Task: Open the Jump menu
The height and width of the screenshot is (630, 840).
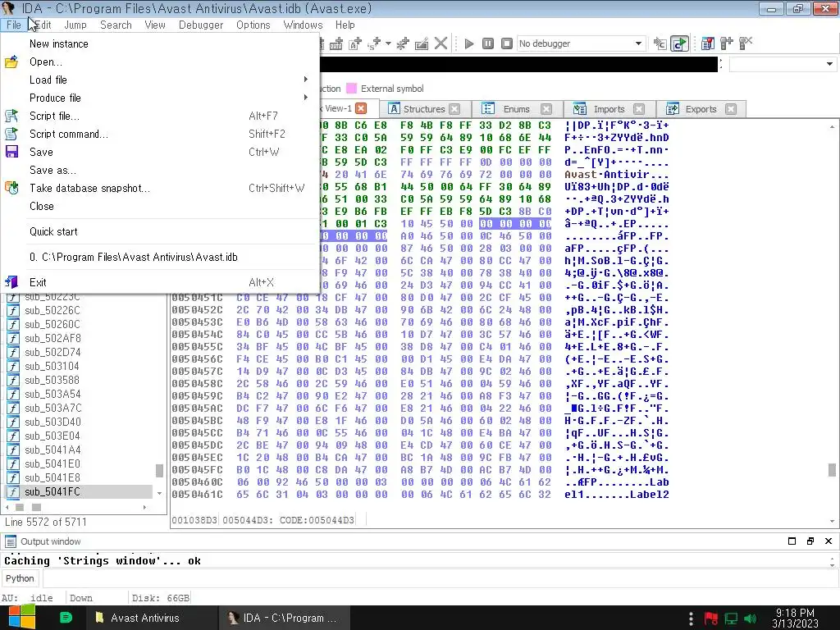Action: pyautogui.click(x=75, y=25)
